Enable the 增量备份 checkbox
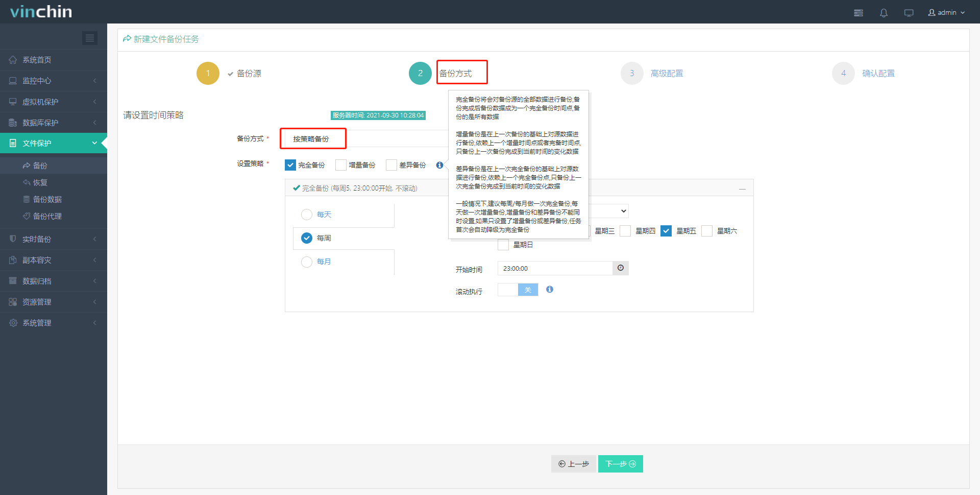The image size is (980, 495). point(341,165)
